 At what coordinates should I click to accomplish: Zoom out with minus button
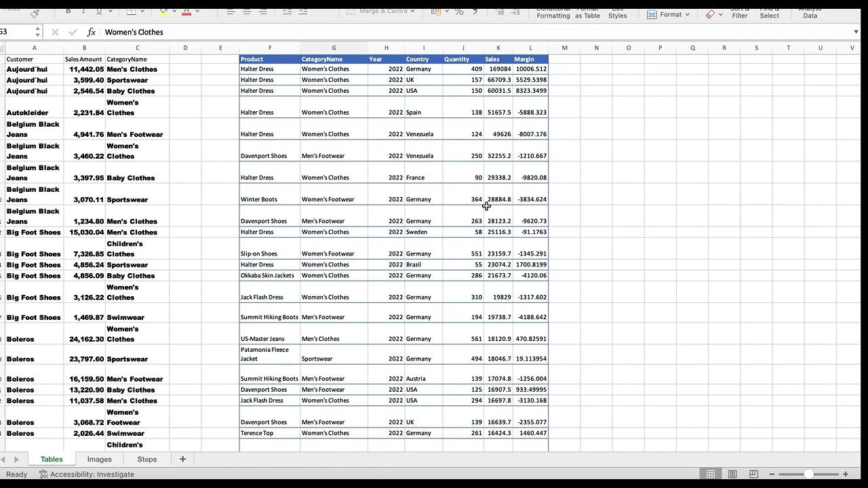[x=772, y=474]
